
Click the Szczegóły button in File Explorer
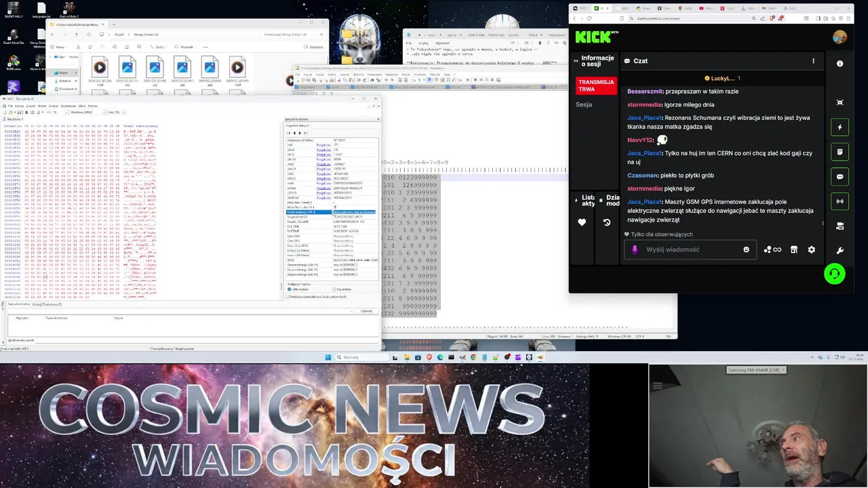point(315,47)
